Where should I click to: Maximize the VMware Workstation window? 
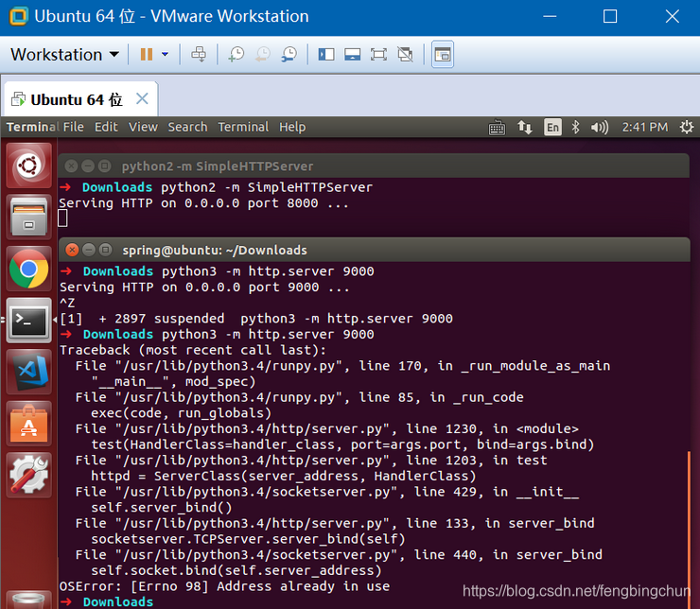click(610, 16)
